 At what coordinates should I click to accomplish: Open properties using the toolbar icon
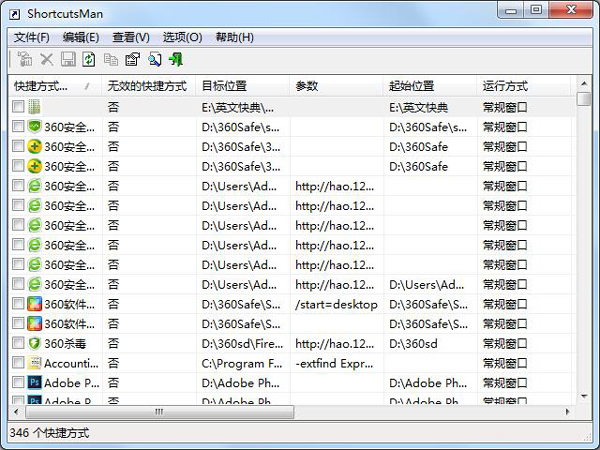pyautogui.click(x=132, y=60)
